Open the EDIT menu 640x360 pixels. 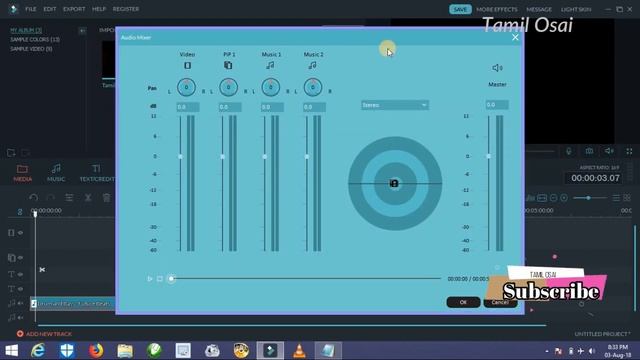(50, 9)
